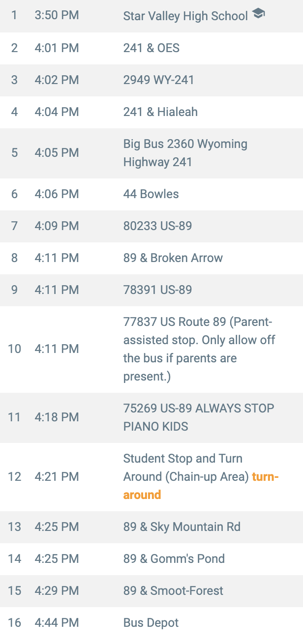Click the 2949 WY-241 stop row
This screenshot has height=644, width=303.
pos(158,80)
